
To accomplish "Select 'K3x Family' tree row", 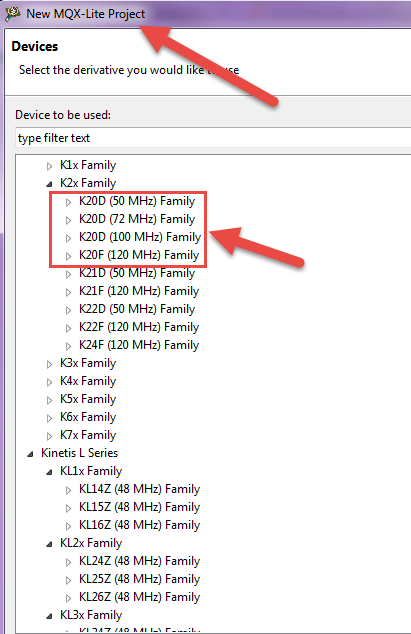I will [x=88, y=363].
